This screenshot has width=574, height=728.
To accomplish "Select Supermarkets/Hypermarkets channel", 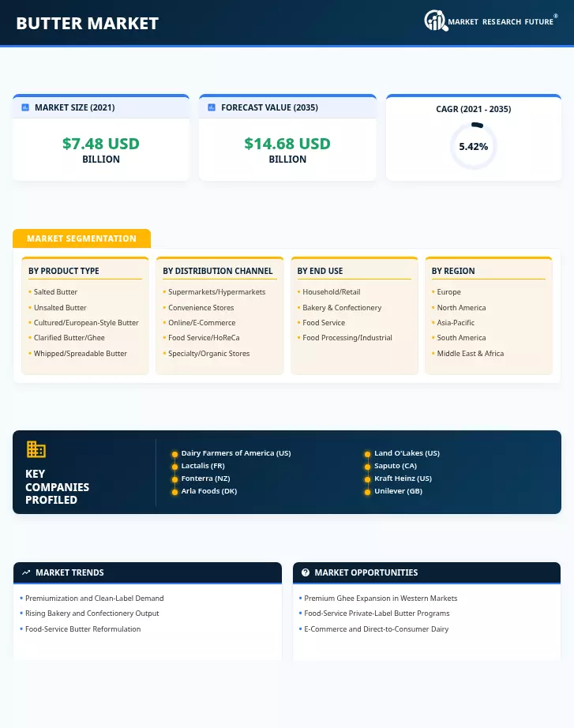I will pyautogui.click(x=217, y=292).
